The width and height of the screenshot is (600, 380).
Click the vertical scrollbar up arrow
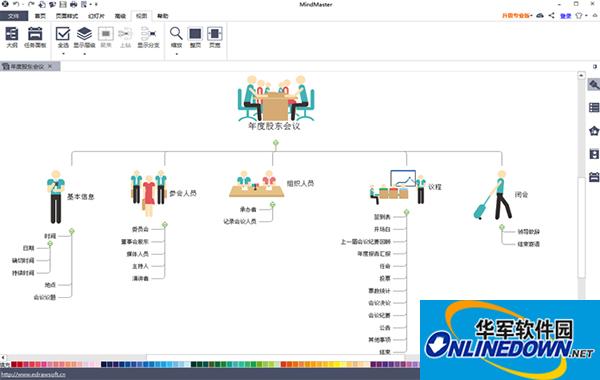(581, 75)
